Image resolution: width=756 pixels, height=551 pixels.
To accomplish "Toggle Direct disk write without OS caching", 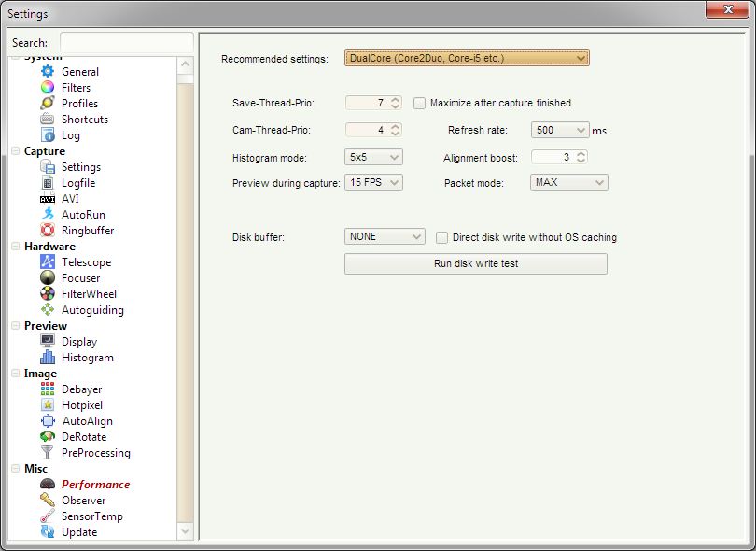I will click(x=441, y=237).
